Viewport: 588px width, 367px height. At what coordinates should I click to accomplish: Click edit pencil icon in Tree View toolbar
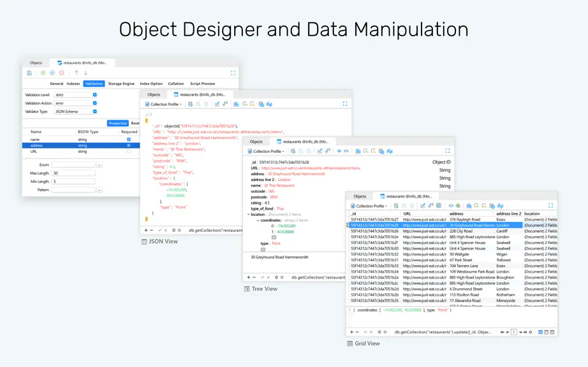coord(320,151)
